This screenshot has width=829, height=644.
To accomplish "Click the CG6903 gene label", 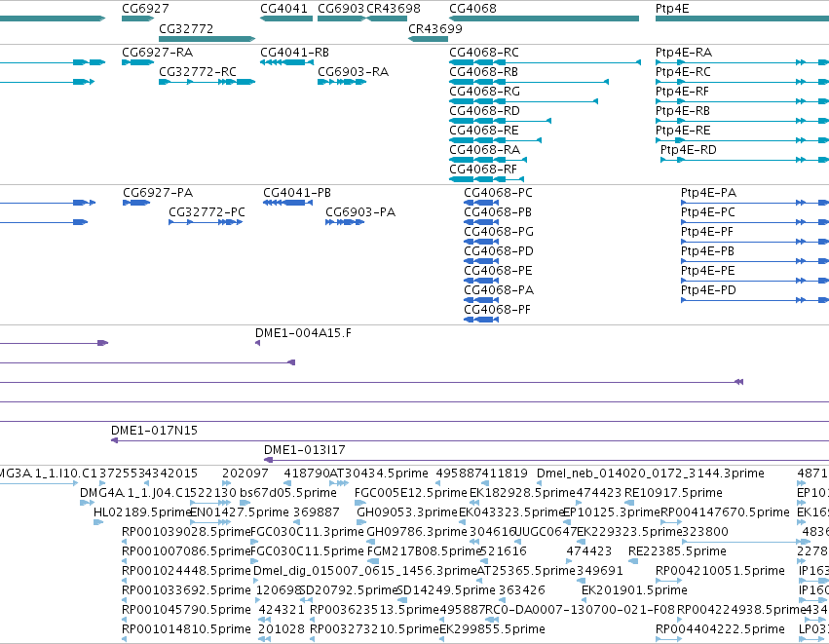I will click(341, 9).
